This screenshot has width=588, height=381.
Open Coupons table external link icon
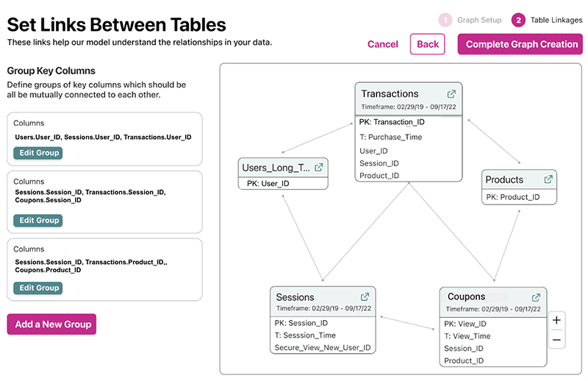537,297
